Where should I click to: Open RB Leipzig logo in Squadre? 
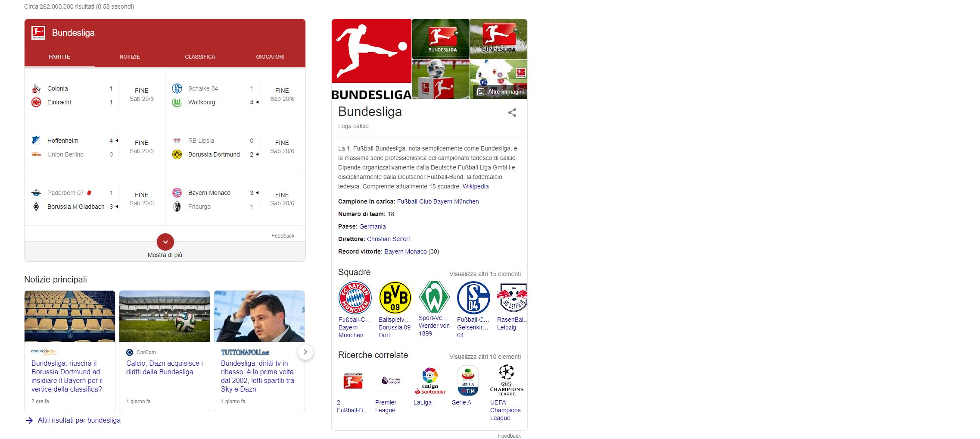512,298
